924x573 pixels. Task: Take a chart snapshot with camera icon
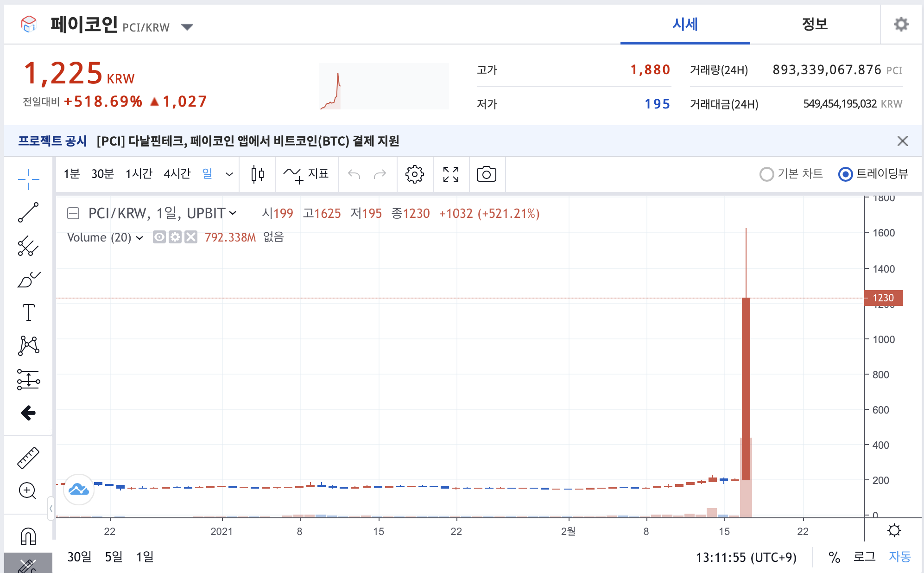click(487, 174)
